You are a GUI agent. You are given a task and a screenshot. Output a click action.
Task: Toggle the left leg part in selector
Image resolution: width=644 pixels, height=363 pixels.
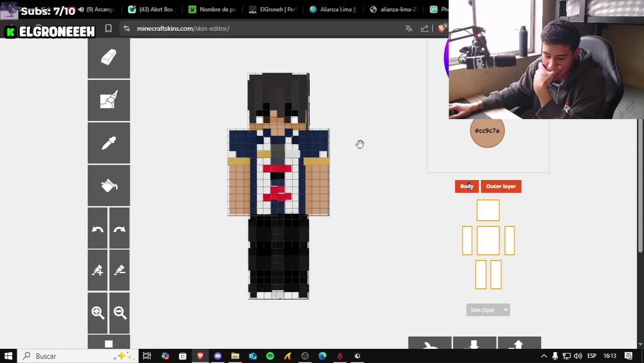click(481, 274)
